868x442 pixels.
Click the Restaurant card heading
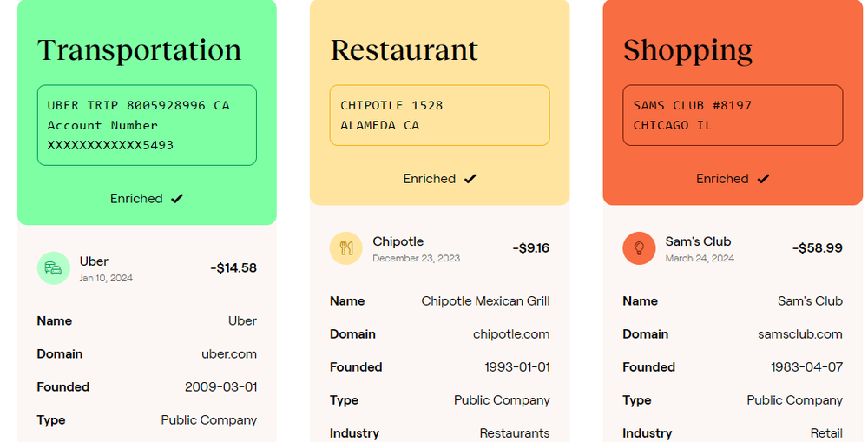point(404,50)
